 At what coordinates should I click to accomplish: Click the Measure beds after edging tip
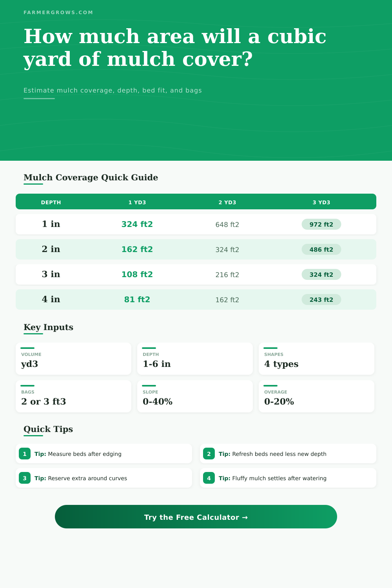click(104, 454)
